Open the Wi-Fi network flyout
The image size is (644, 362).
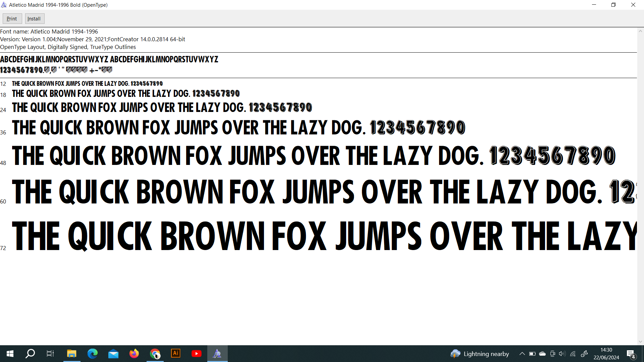[573, 354]
